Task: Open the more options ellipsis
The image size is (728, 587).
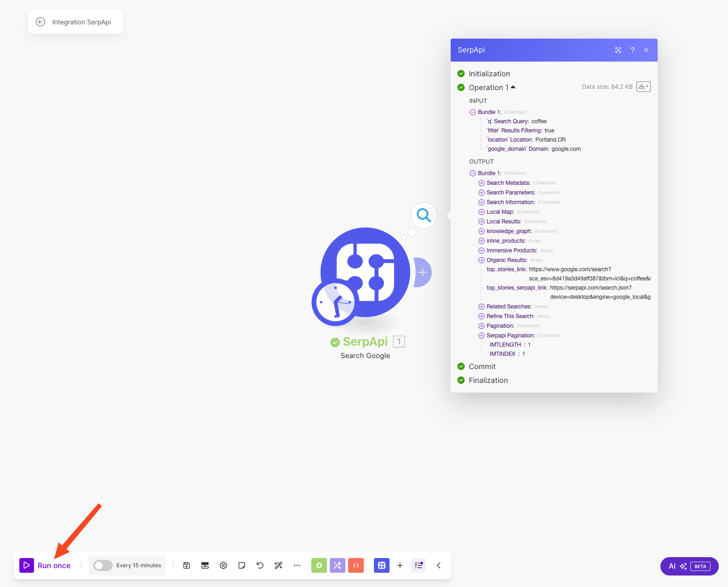Action: click(x=297, y=565)
